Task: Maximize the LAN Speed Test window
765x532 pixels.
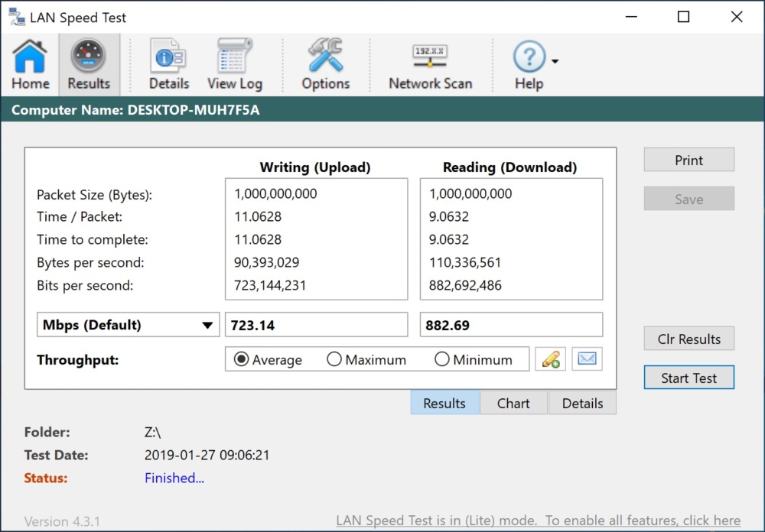Action: point(683,17)
